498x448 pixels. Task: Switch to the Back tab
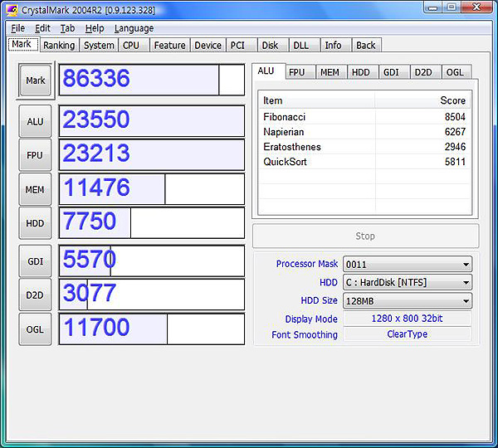(x=367, y=45)
